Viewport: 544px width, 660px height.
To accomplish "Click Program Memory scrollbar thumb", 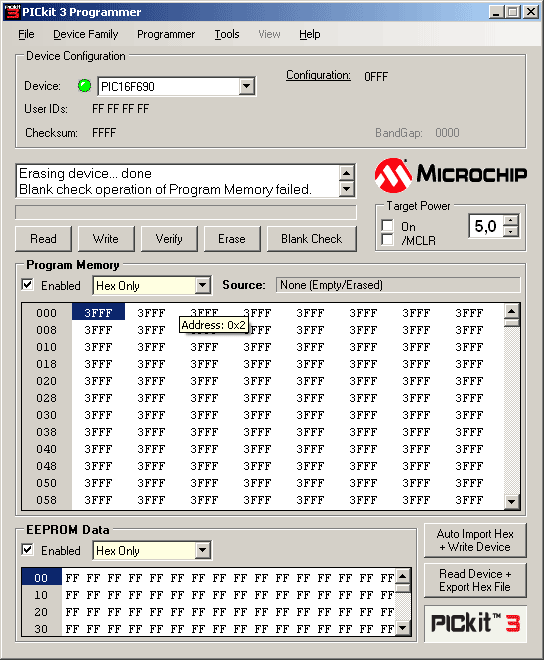I will (x=512, y=323).
